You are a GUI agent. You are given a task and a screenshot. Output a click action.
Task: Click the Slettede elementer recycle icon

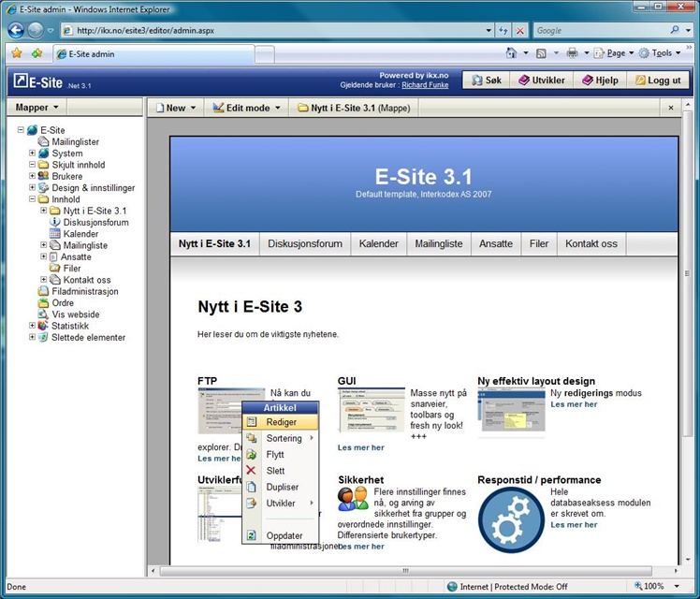43,337
